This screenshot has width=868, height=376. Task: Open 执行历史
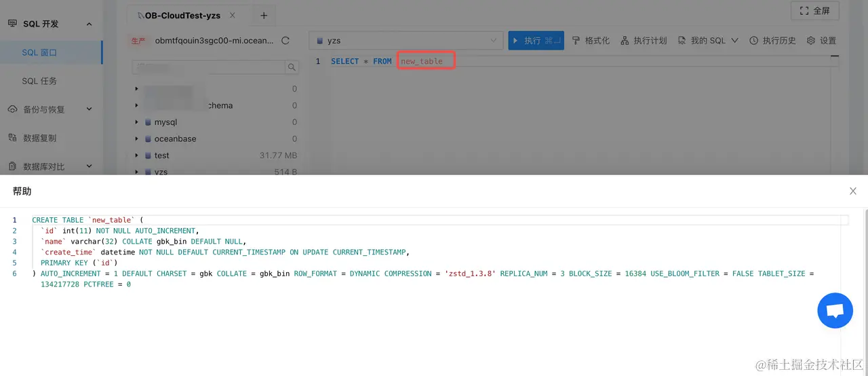pos(772,41)
